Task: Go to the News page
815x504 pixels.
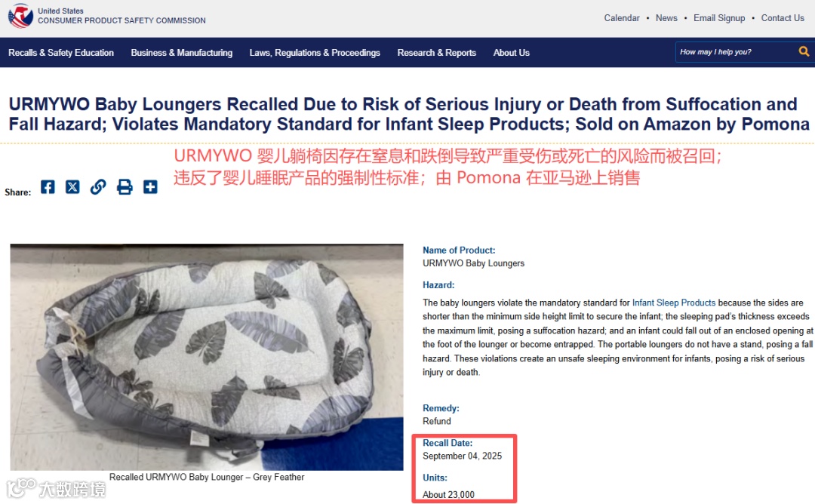Action: (x=666, y=17)
